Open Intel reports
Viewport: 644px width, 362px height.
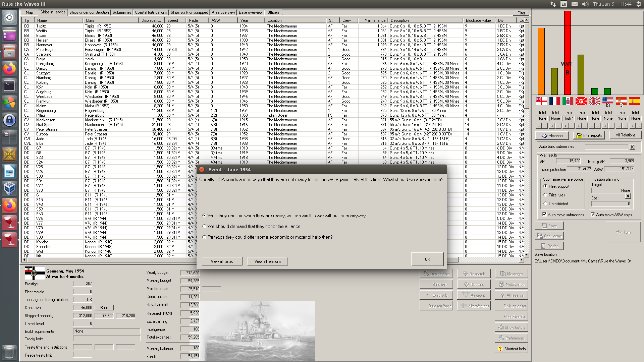[589, 135]
